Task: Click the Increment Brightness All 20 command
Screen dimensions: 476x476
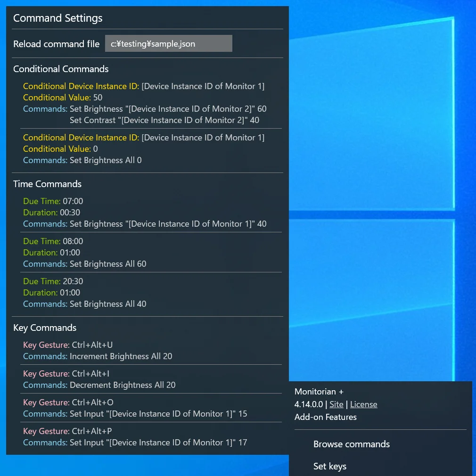Action: click(x=121, y=356)
